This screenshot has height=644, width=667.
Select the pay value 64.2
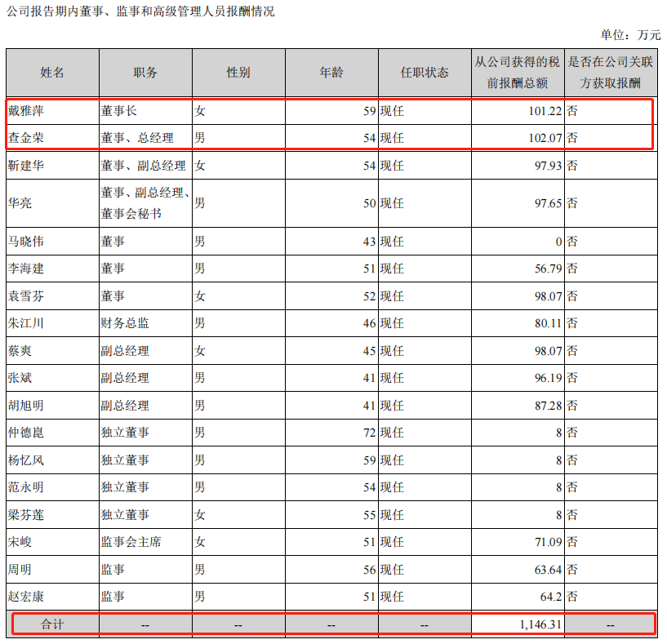(551, 597)
